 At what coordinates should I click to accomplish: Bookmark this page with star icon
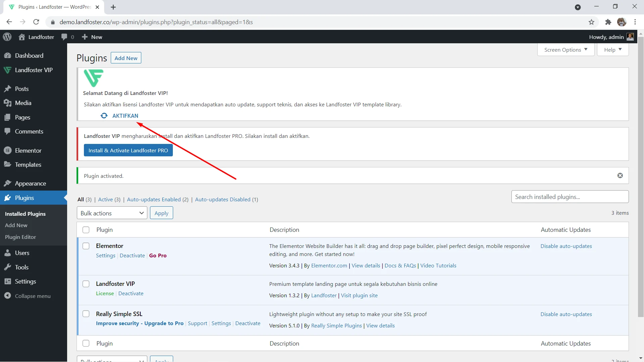coord(591,22)
